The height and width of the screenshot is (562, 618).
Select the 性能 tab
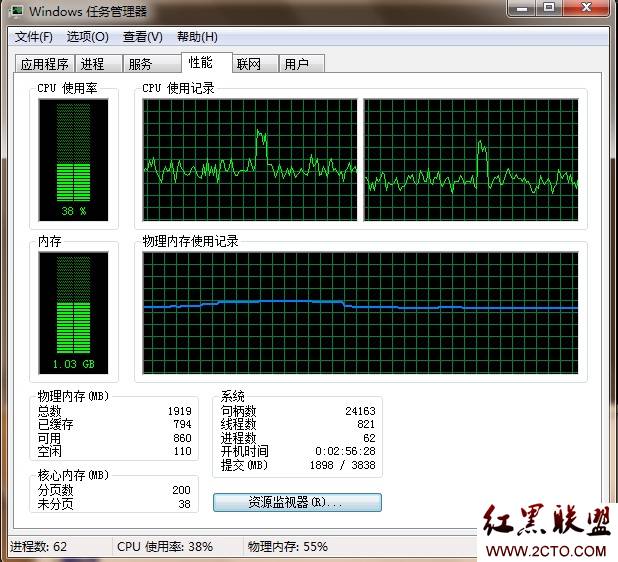tap(206, 62)
